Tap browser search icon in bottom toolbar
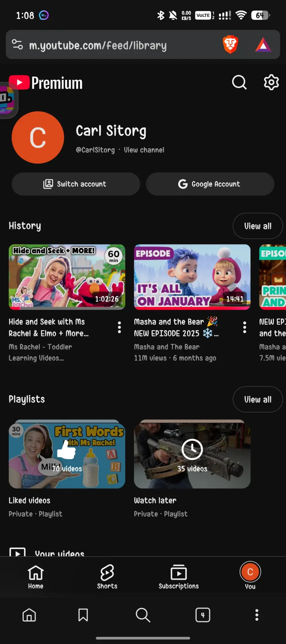The height and width of the screenshot is (644, 286). [x=143, y=615]
